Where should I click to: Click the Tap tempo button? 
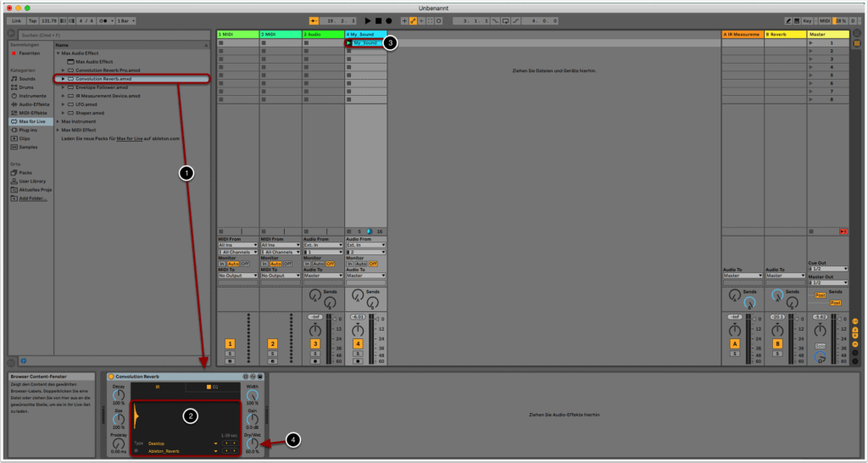pos(32,20)
